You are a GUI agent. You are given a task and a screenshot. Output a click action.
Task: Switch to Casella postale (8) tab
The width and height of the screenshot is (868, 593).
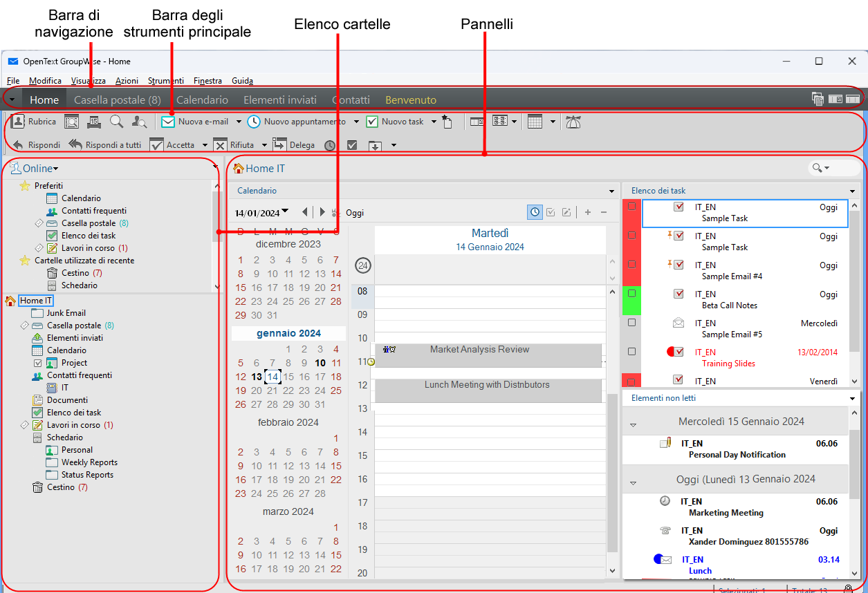pyautogui.click(x=118, y=100)
